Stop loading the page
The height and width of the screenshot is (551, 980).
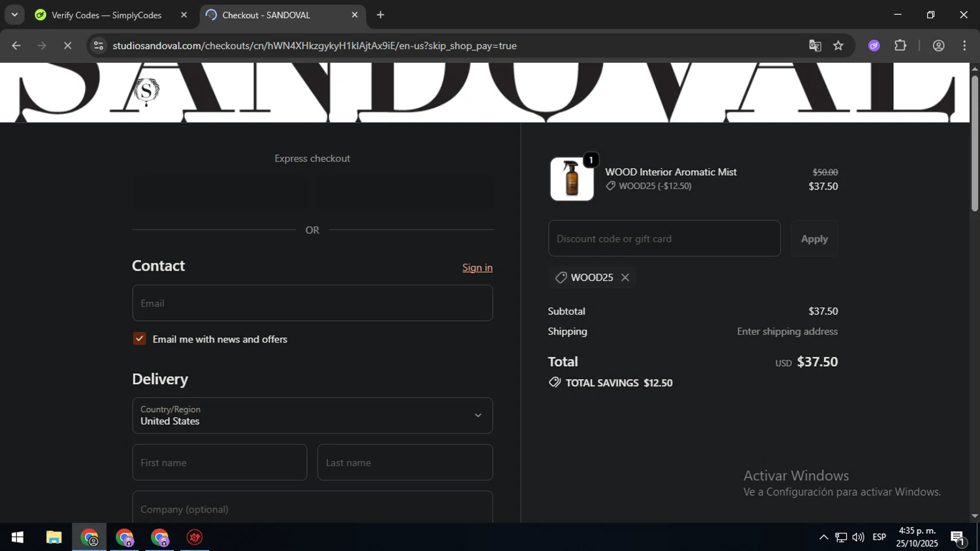(x=67, y=46)
